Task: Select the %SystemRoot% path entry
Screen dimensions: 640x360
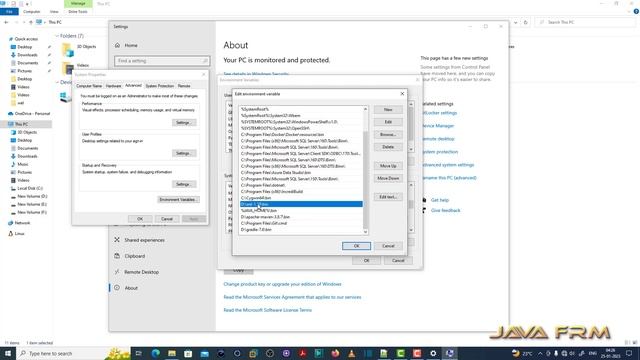Action: coord(301,109)
